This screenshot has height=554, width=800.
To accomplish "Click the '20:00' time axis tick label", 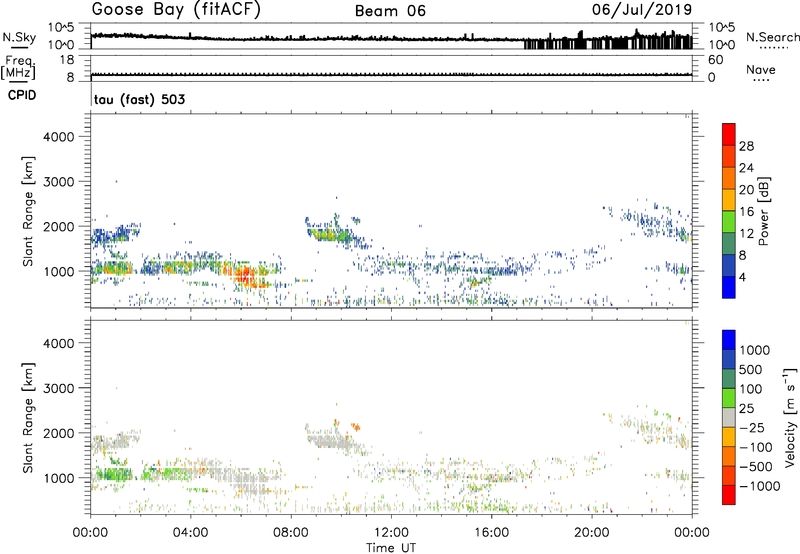I will 592,533.
